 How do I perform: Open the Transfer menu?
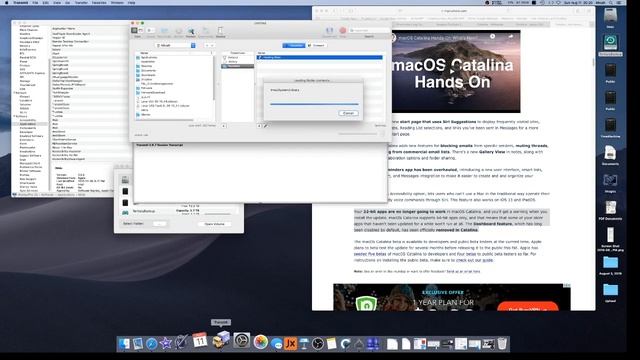(81, 2)
